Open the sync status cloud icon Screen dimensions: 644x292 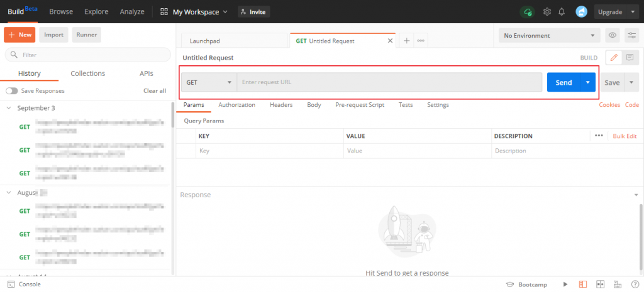[528, 12]
